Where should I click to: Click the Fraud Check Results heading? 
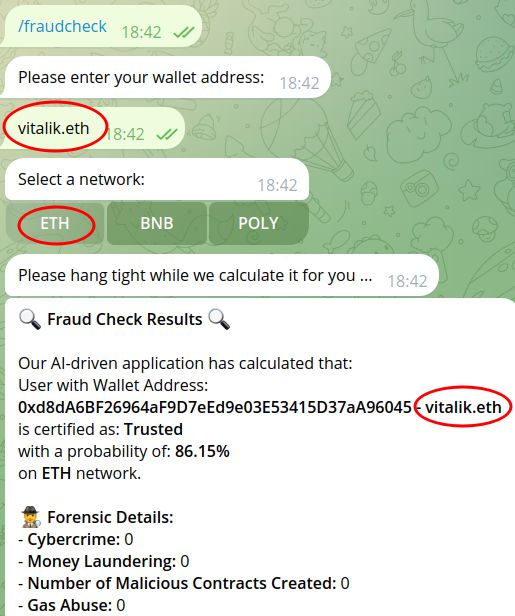click(x=125, y=319)
